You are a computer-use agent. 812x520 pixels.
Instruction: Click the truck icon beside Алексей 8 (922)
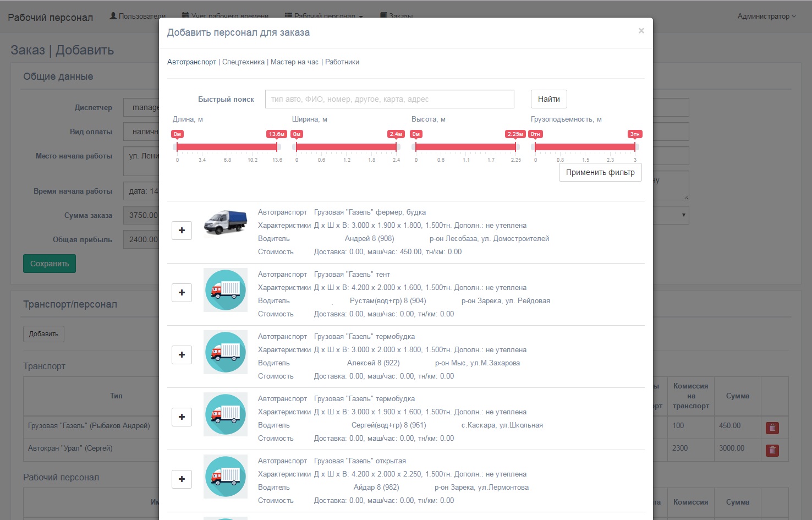(226, 352)
